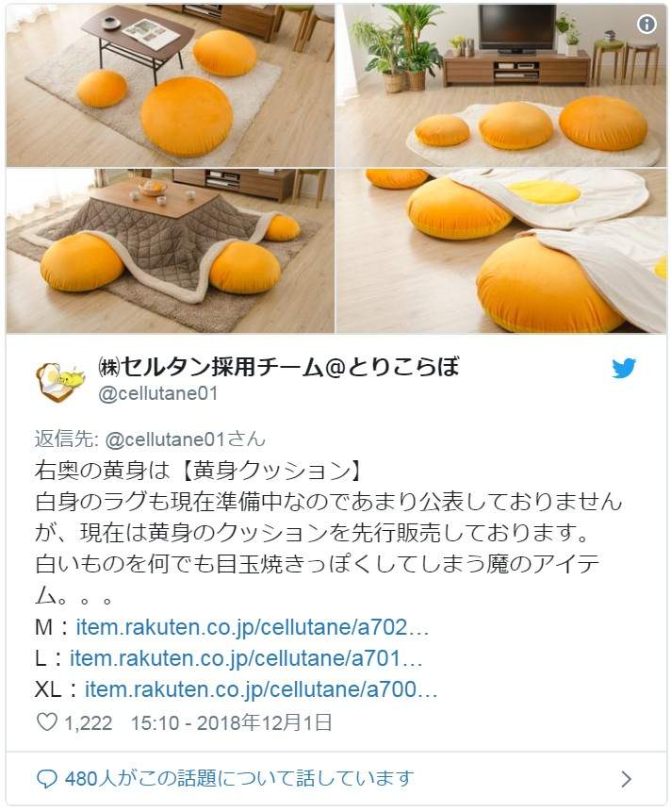Open 480人がこの話題について話しています link

239,778
